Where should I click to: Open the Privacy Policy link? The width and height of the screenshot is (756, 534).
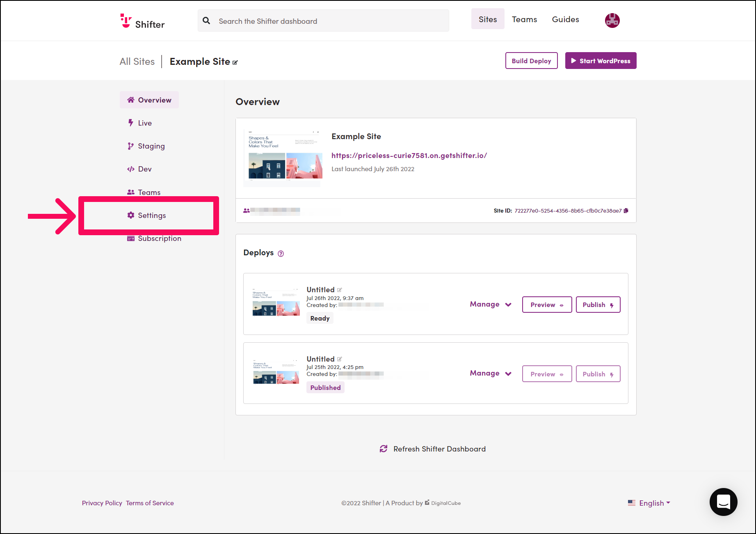(x=102, y=503)
